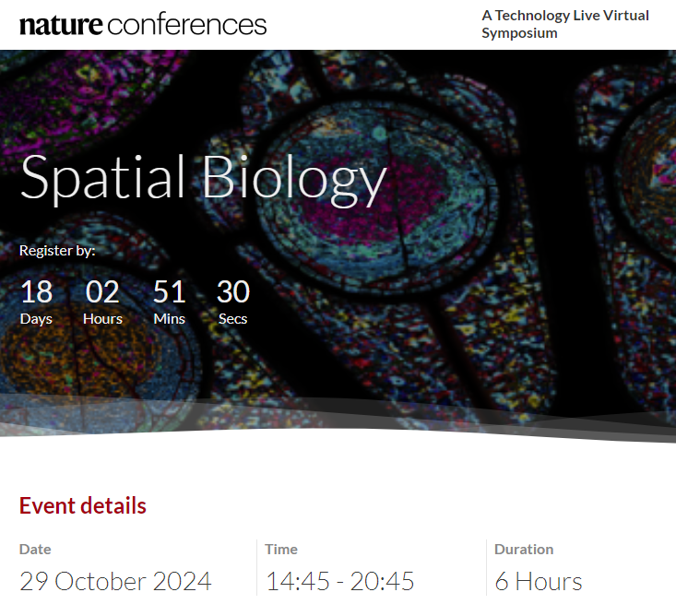This screenshot has height=616, width=676.
Task: Click the 'Date' field label
Action: pos(35,549)
